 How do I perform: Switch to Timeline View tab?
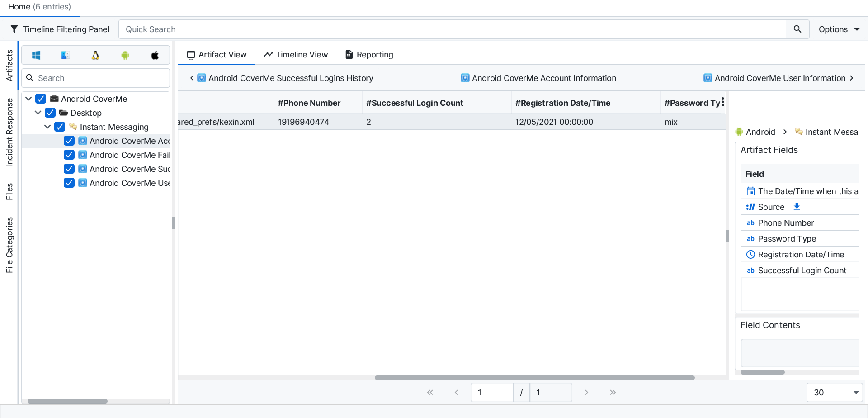[296, 55]
